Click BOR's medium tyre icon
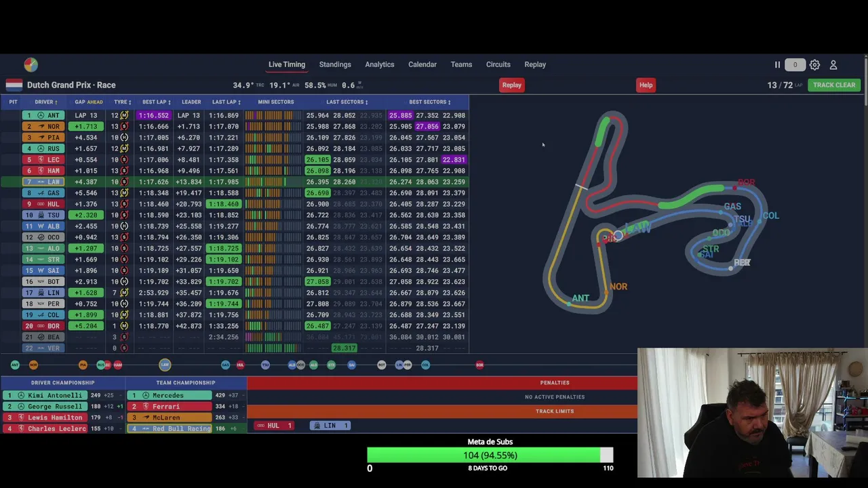Image resolution: width=868 pixels, height=488 pixels. [x=124, y=326]
